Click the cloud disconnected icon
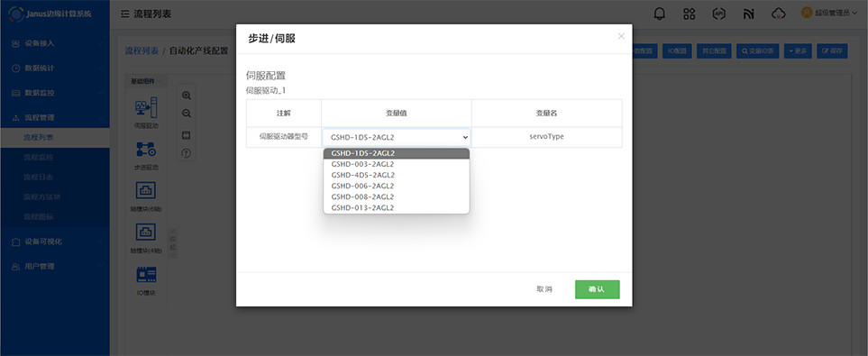 [x=779, y=14]
